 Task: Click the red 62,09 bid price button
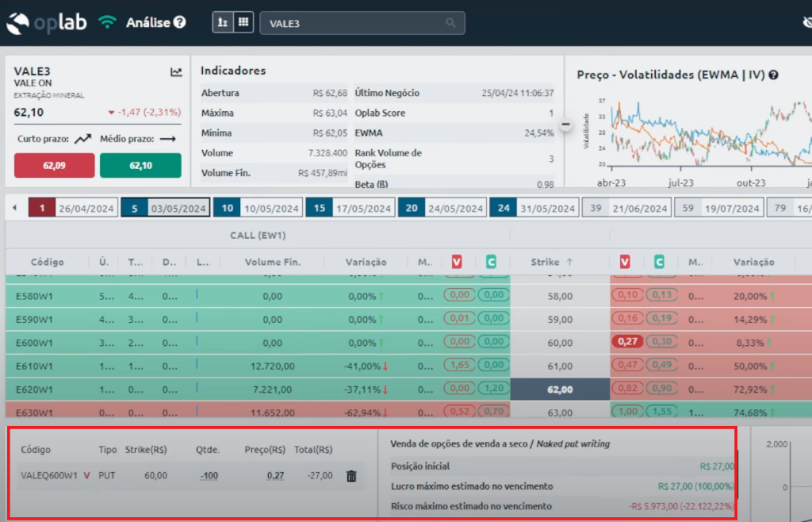point(54,166)
